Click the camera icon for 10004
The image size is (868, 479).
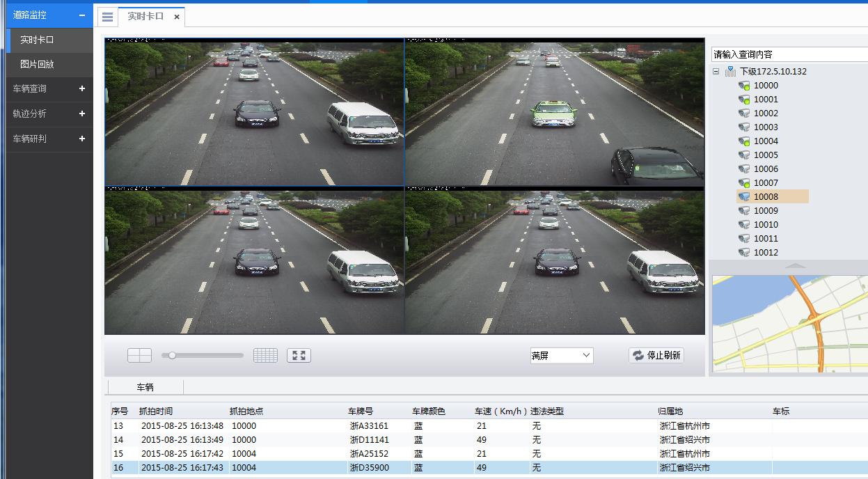coord(744,141)
